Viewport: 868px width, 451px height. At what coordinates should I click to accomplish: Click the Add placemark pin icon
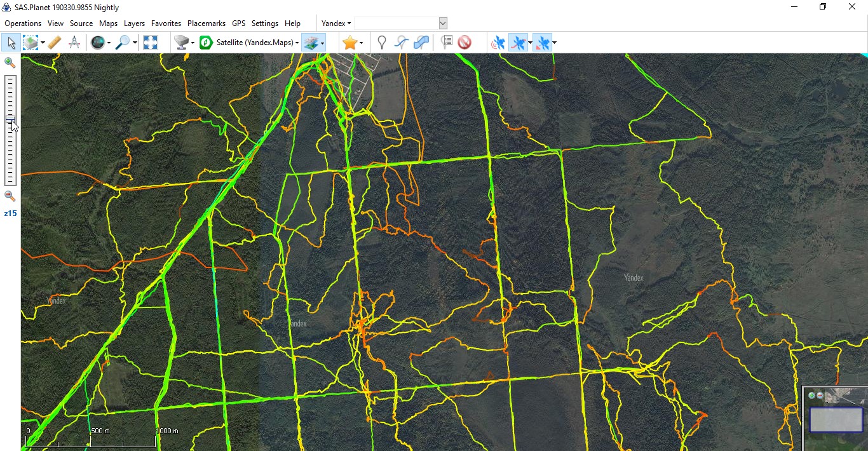click(381, 43)
